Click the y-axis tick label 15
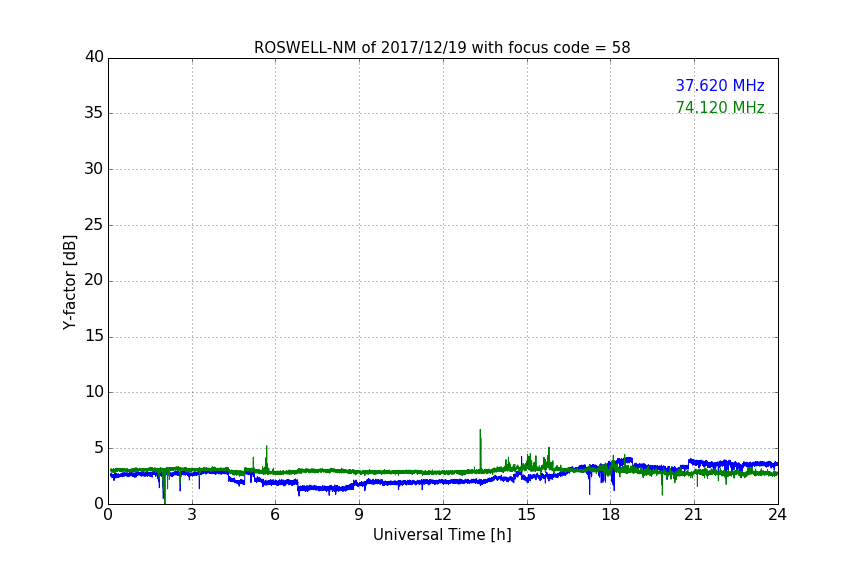864x576 pixels. tap(94, 336)
